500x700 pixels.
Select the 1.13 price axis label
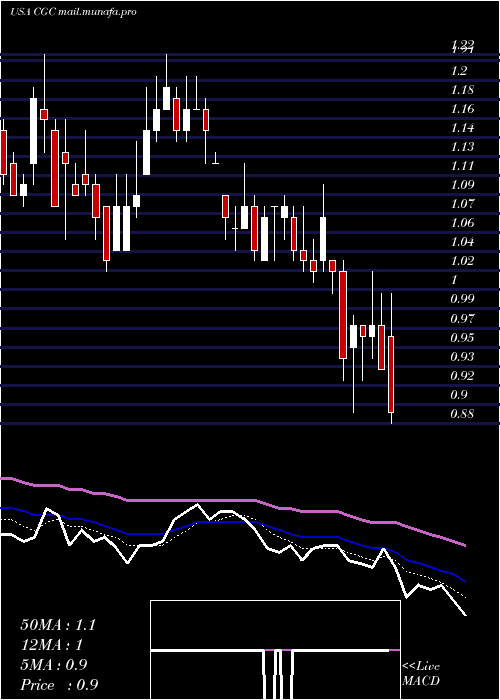click(x=462, y=147)
